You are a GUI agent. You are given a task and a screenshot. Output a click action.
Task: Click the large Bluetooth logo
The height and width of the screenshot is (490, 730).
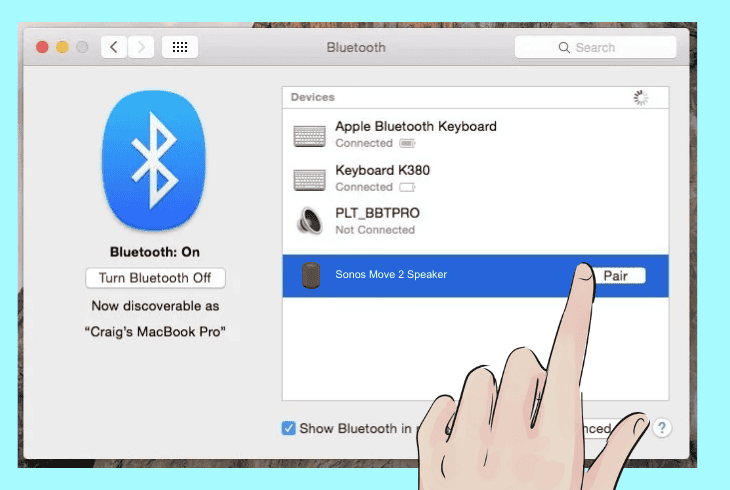click(154, 160)
